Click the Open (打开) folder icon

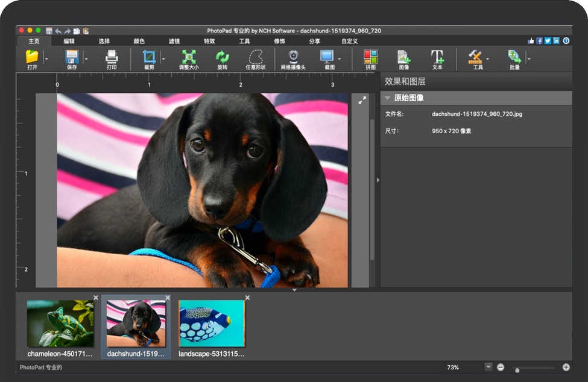32,57
